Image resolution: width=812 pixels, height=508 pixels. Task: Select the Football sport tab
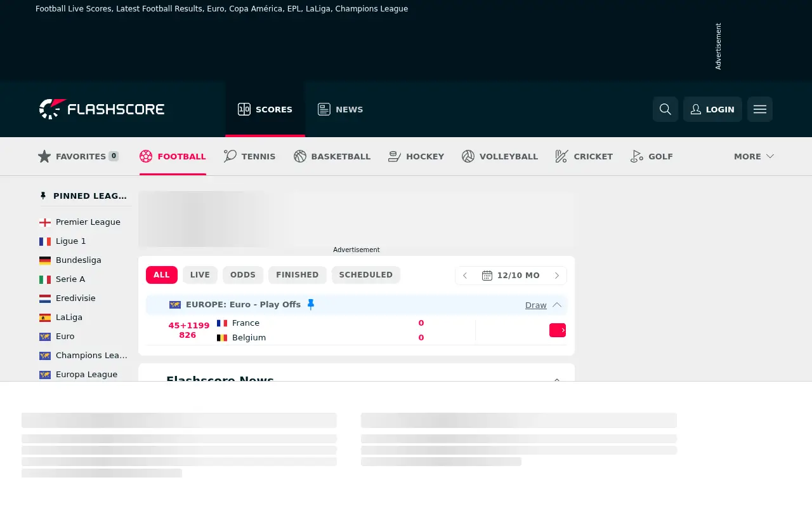coord(173,156)
